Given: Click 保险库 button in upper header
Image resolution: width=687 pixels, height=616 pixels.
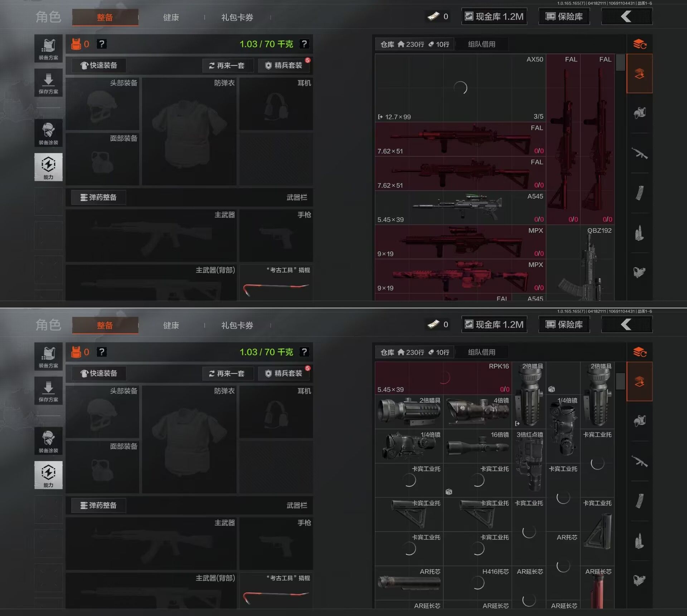Looking at the screenshot, I should 564,16.
